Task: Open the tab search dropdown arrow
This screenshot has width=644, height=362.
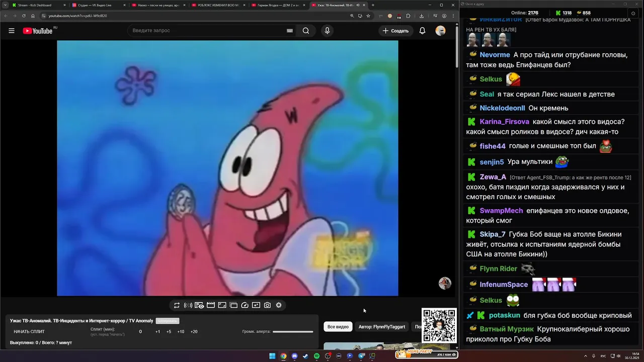Action: pos(5,5)
